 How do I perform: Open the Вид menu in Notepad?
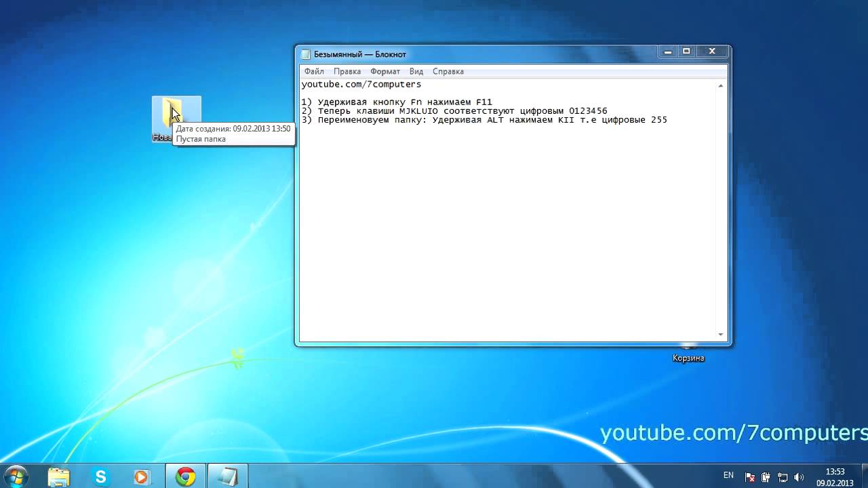[416, 71]
